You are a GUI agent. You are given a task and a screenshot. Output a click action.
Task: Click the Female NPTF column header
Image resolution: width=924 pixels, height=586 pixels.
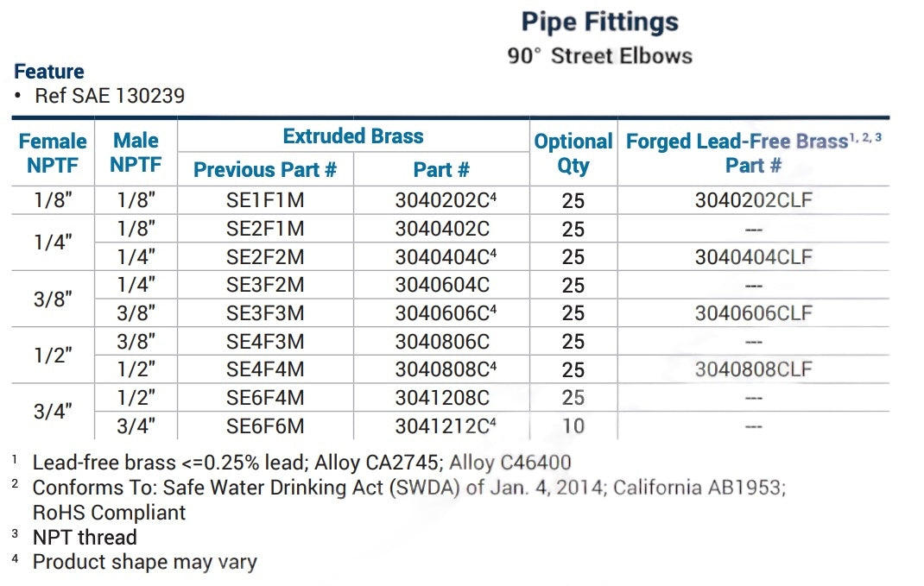click(53, 153)
